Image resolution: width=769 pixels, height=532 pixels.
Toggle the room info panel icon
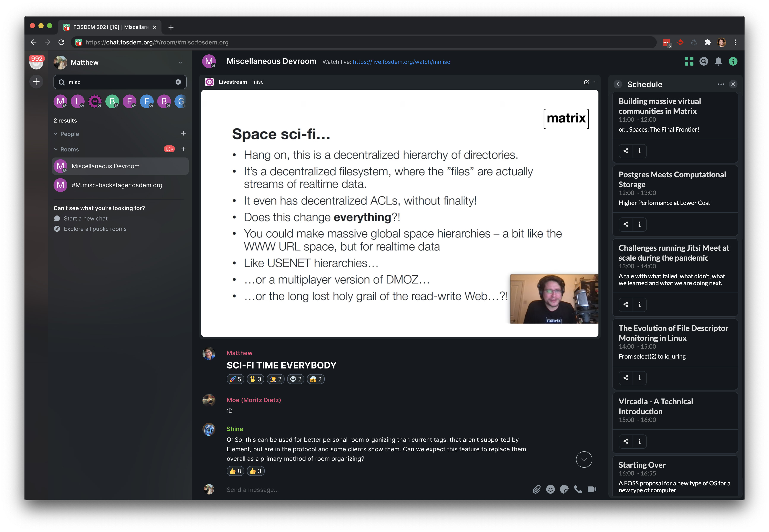tap(733, 61)
